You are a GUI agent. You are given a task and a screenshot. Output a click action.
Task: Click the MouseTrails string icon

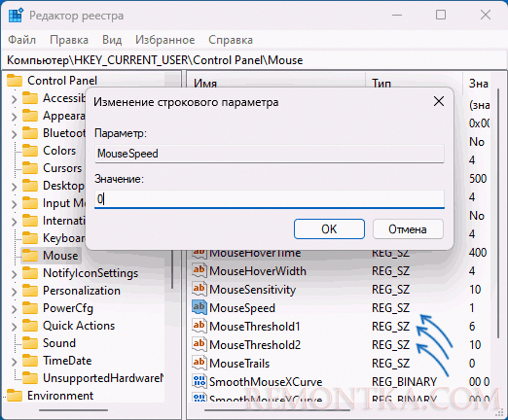coord(199,363)
